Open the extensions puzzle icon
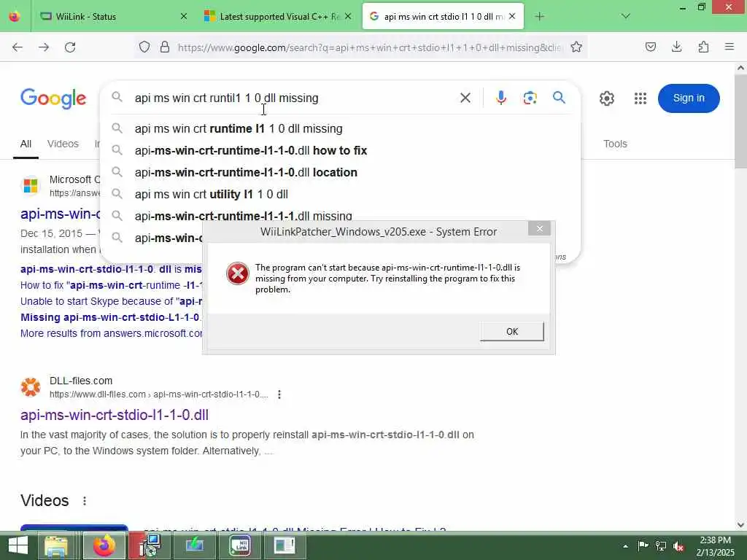 click(x=703, y=47)
